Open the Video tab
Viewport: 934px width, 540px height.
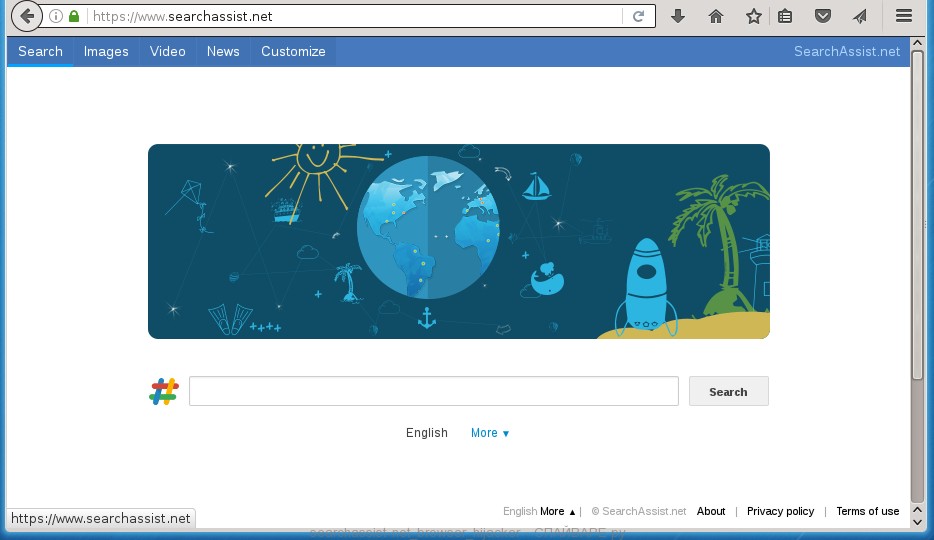[x=167, y=51]
